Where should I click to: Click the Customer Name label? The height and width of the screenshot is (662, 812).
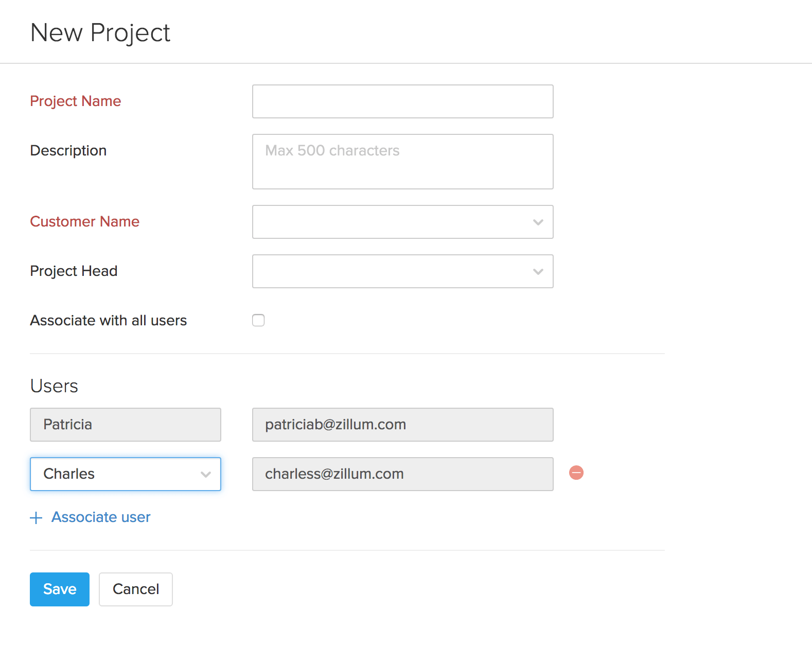85,221
